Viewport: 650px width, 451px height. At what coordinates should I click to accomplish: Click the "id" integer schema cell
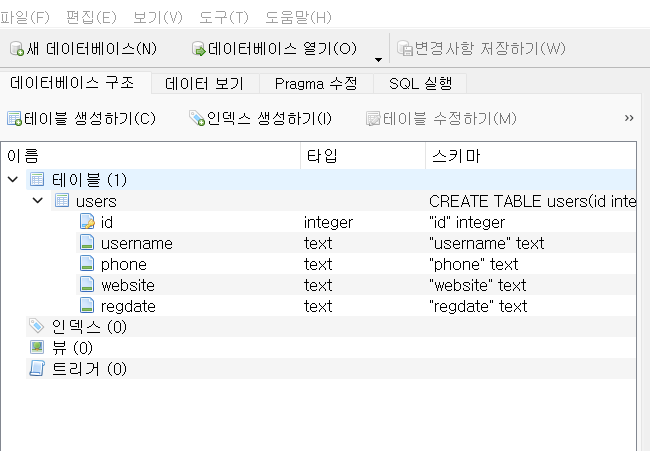467,223
